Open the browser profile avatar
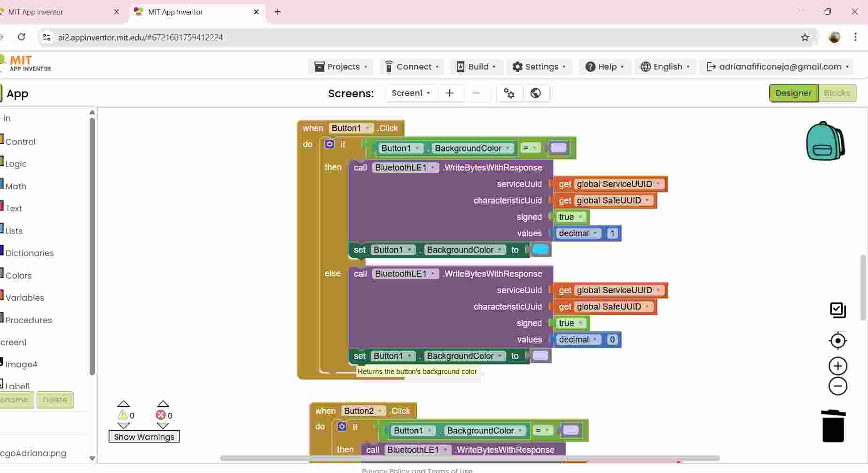 [x=835, y=37]
